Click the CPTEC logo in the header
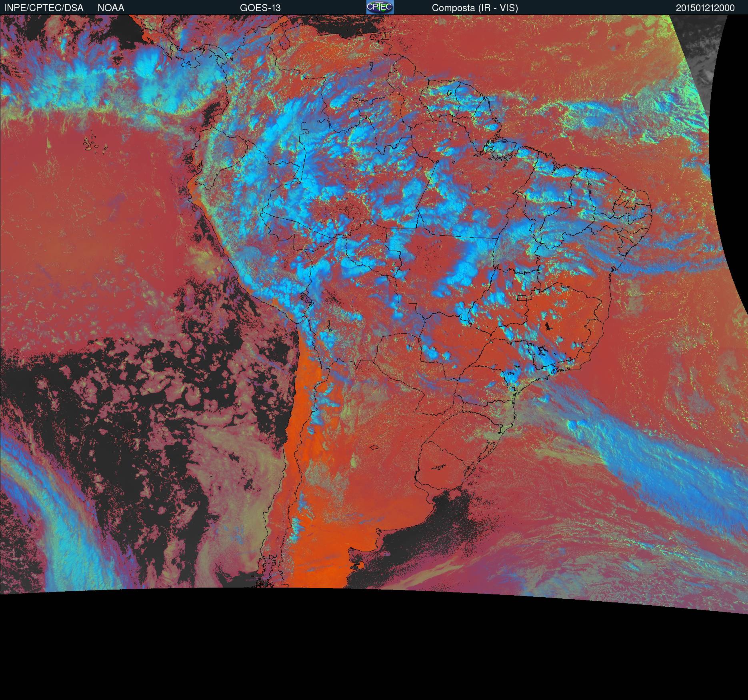The image size is (748, 700). [x=380, y=7]
